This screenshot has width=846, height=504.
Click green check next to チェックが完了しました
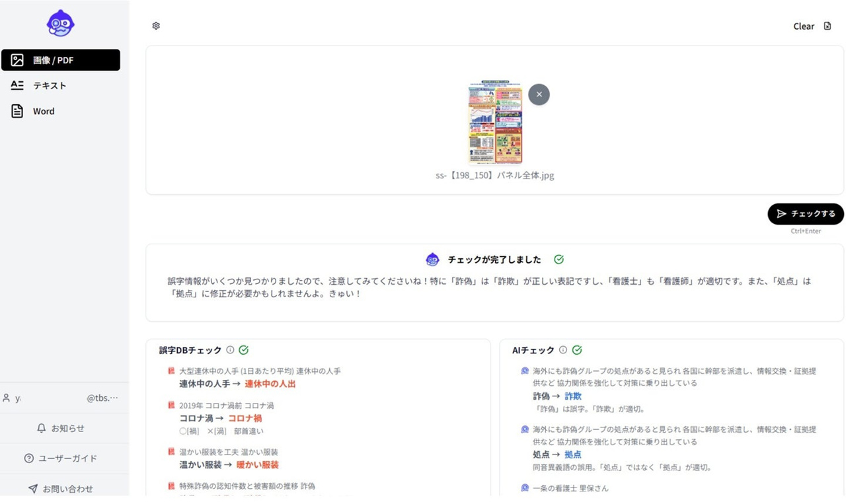[559, 260]
